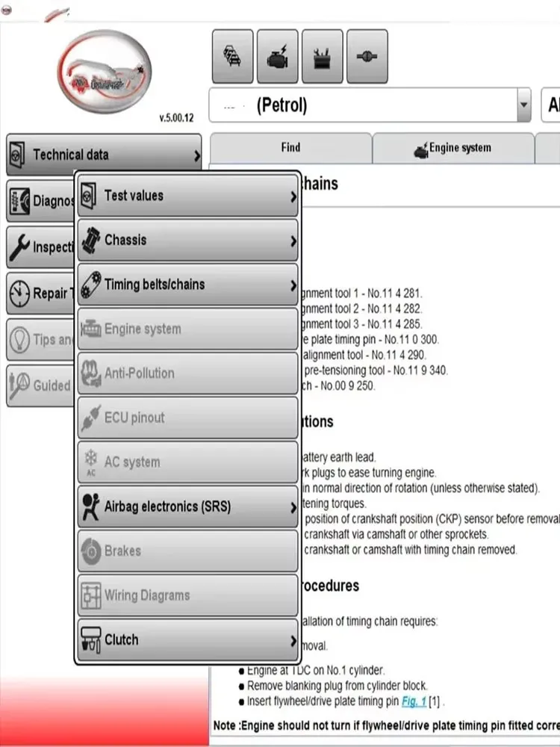Open the (Petrol) engine combo box
Screen dimensions: 560x747
(x=370, y=105)
